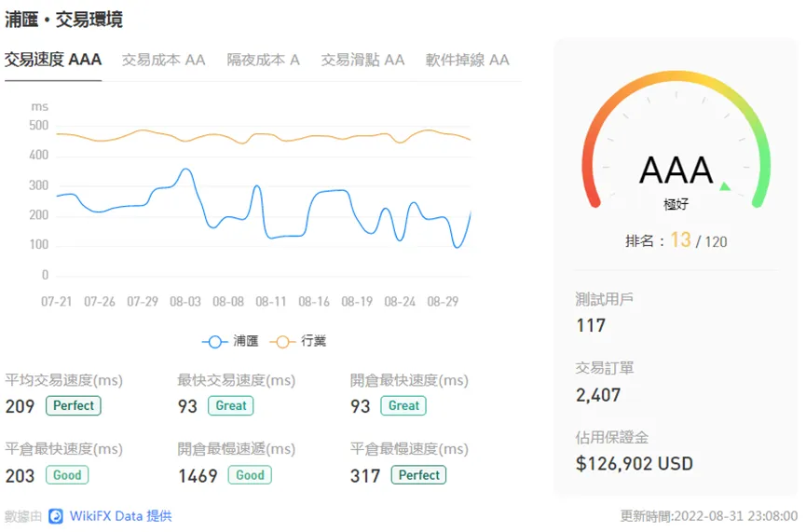
Task: Click the 最快交易速度(ms) label
Action: (237, 380)
